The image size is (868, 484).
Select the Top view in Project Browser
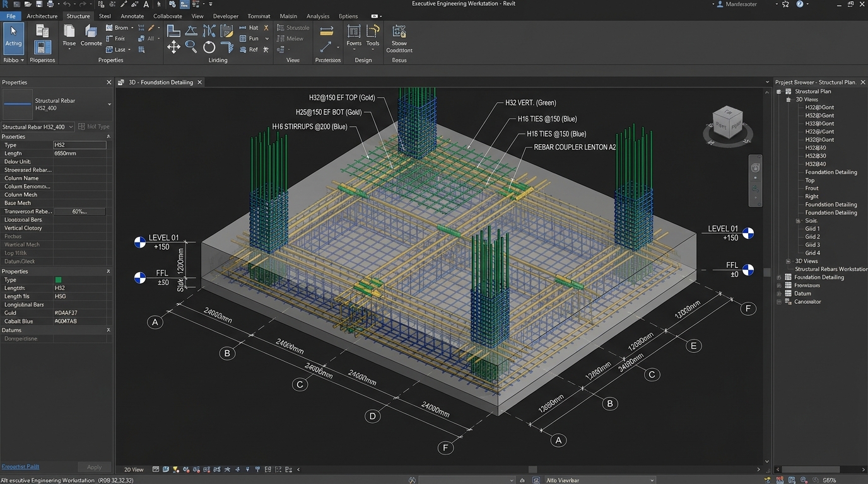pyautogui.click(x=810, y=180)
